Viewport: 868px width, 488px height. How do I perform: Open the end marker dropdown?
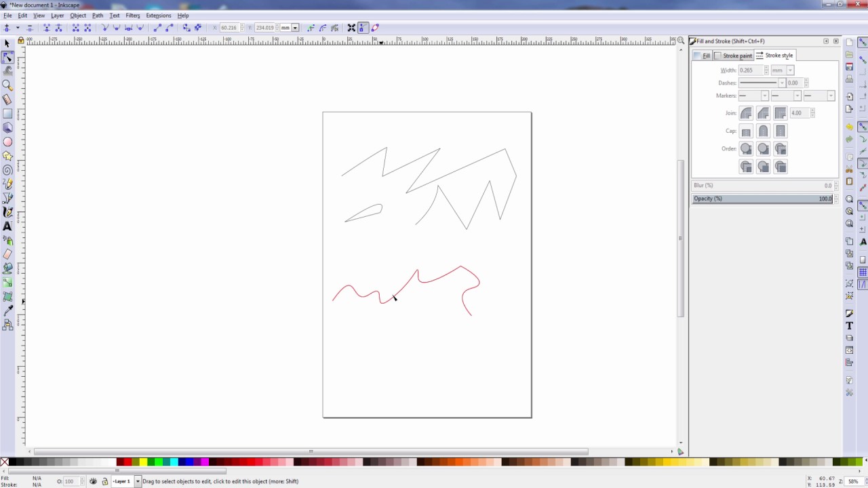pos(818,96)
